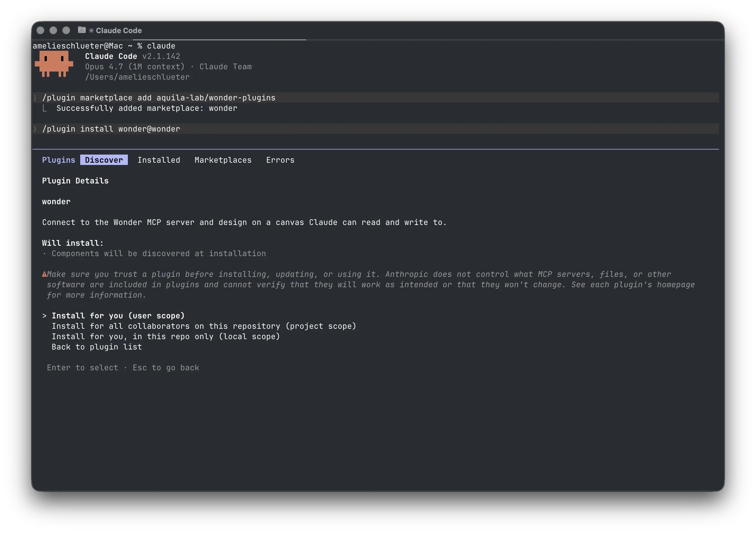Screen dimensions: 756x533
Task: Select Install for you (user scope)
Action: (x=118, y=316)
